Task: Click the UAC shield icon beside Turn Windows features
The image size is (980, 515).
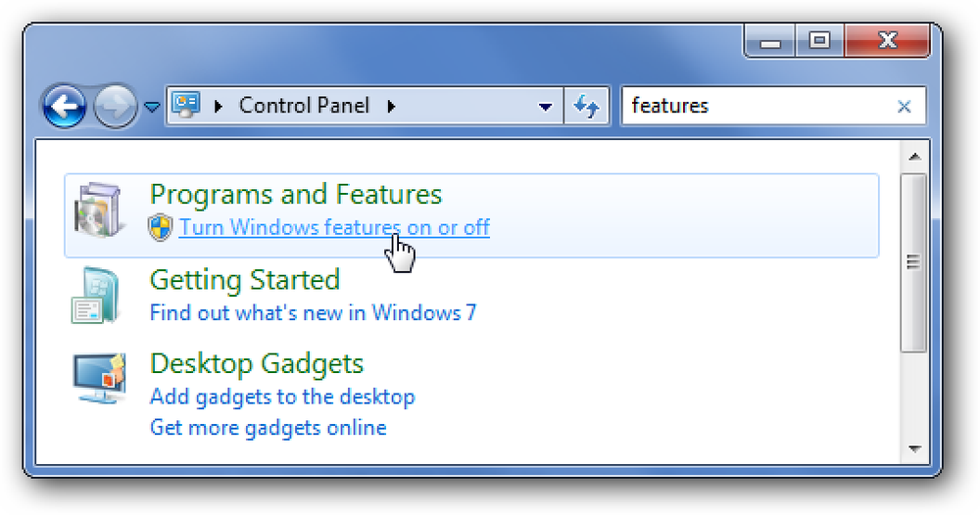Action: click(161, 227)
